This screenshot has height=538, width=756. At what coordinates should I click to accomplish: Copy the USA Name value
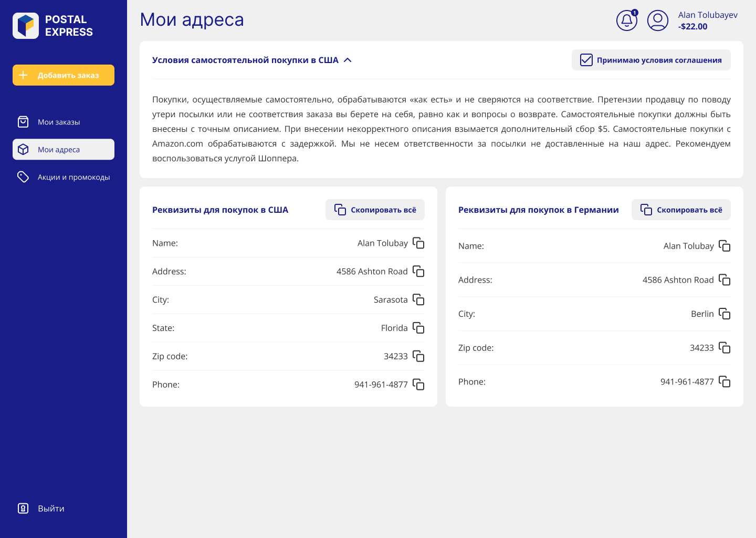tap(418, 243)
